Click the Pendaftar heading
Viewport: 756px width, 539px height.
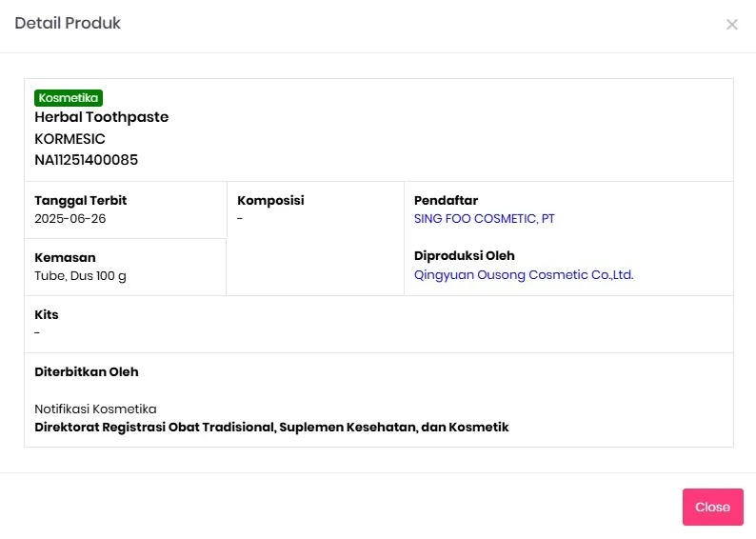[446, 201]
